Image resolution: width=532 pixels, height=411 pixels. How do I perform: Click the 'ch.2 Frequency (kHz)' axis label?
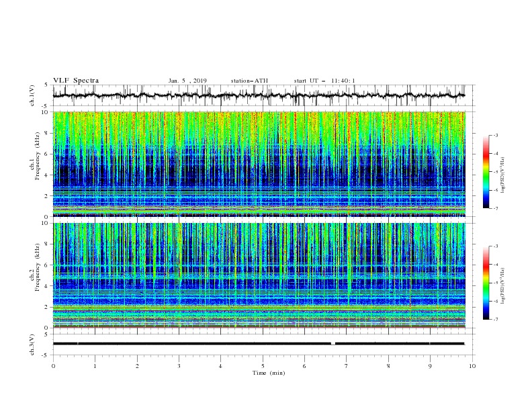click(36, 267)
